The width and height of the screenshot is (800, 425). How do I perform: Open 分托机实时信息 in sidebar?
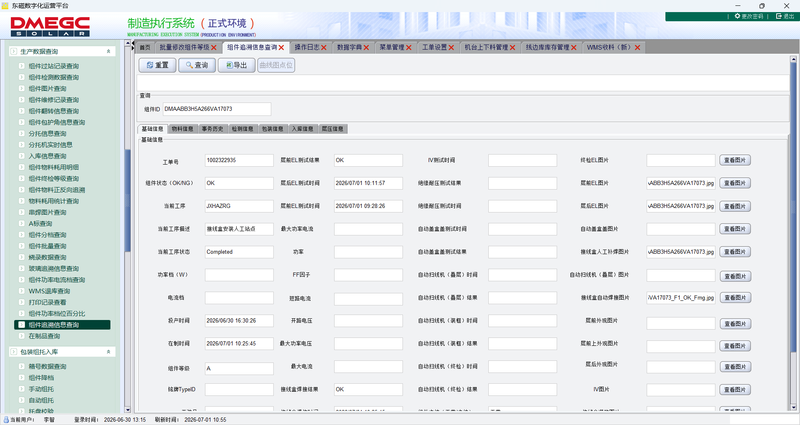pyautogui.click(x=51, y=145)
